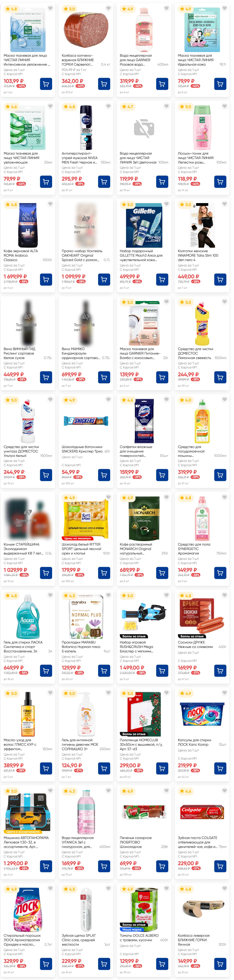Add Сосиски ДРУЖЕ to cart
Viewport: 234px width, 980px height.
coord(220,671)
